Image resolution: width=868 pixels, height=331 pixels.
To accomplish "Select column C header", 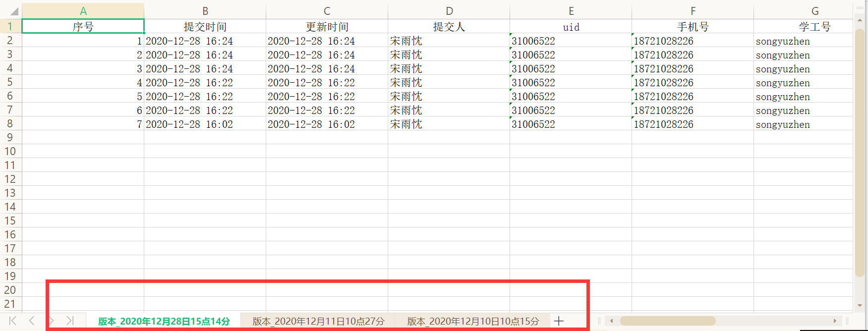I will pyautogui.click(x=327, y=11).
